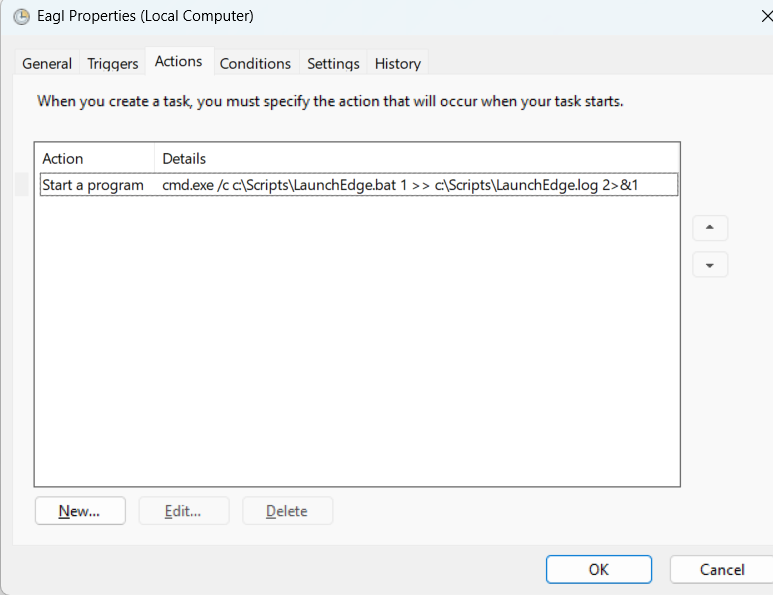Click the Delete button
Viewport: 773px width, 595px height.
287,511
